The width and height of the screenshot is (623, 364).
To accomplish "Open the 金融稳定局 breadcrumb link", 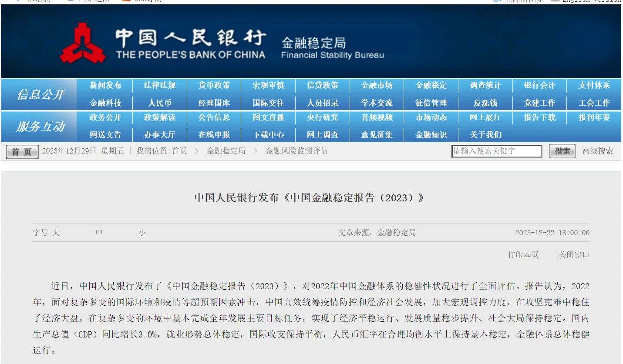I will pos(226,151).
